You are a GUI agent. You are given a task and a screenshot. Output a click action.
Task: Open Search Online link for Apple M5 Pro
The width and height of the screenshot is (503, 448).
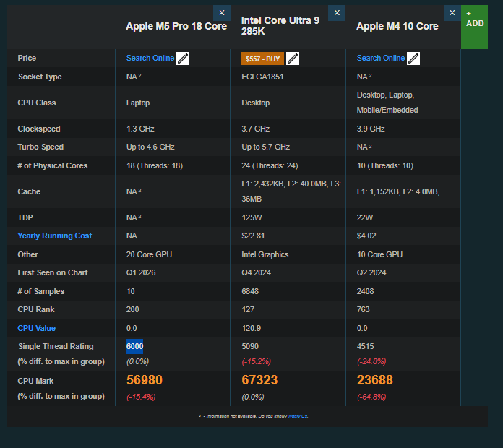click(x=150, y=58)
